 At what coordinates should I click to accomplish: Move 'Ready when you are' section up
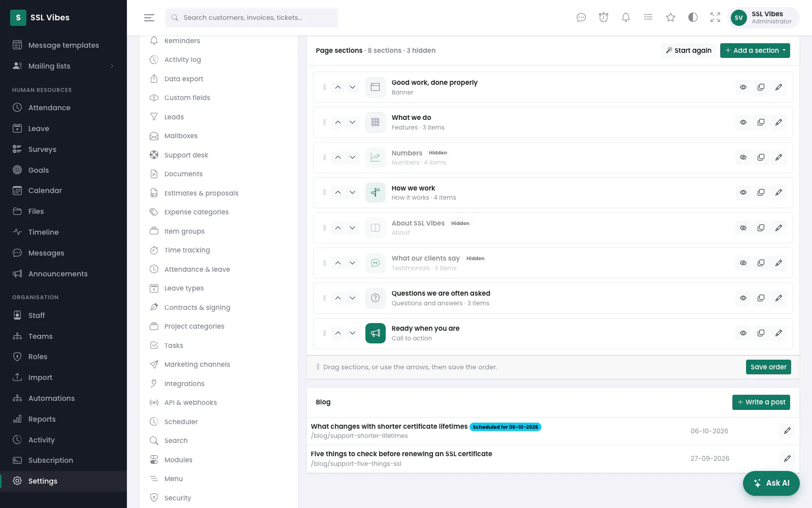click(338, 333)
